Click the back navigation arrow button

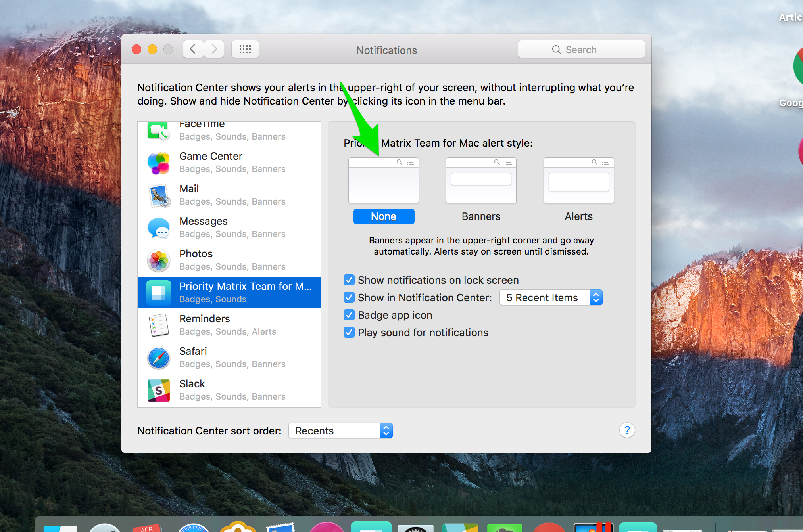click(191, 50)
